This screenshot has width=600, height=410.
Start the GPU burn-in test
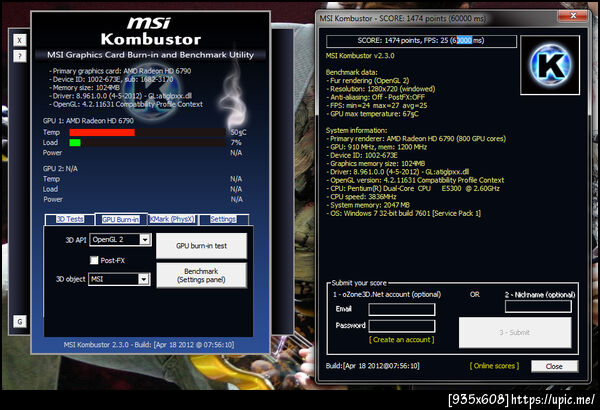[201, 246]
